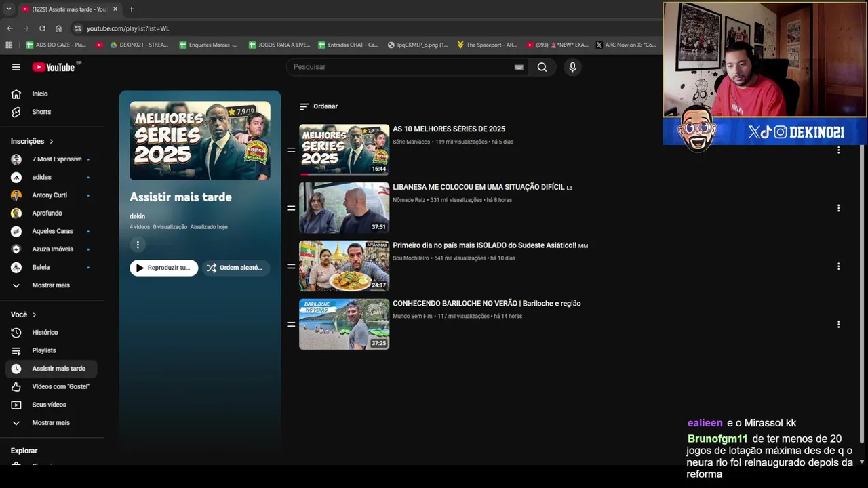The width and height of the screenshot is (868, 488).
Task: Open The Spaceport bookmark
Action: tap(487, 45)
